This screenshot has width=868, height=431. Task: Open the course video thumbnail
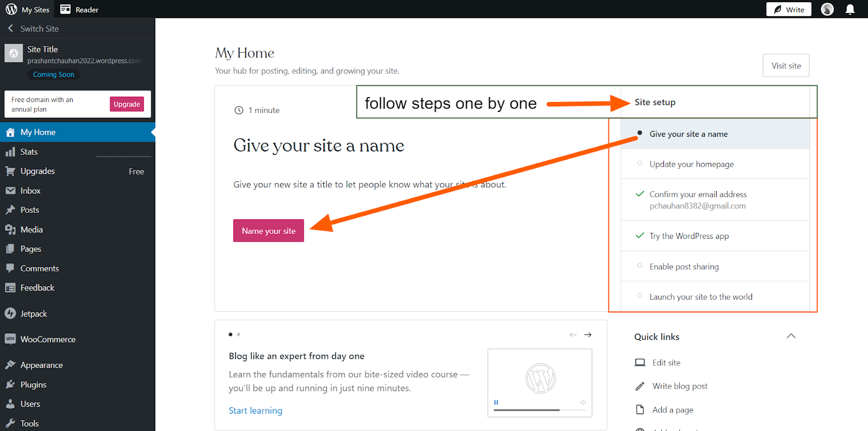pyautogui.click(x=540, y=383)
